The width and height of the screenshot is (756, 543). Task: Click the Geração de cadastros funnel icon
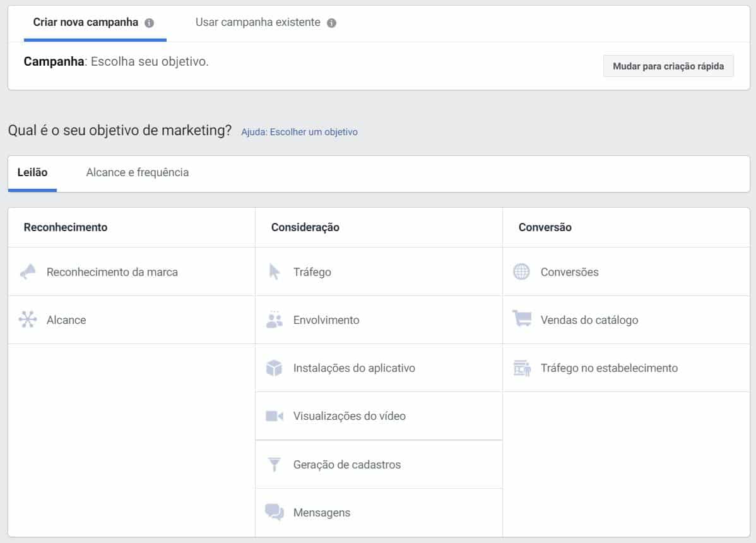pyautogui.click(x=275, y=465)
